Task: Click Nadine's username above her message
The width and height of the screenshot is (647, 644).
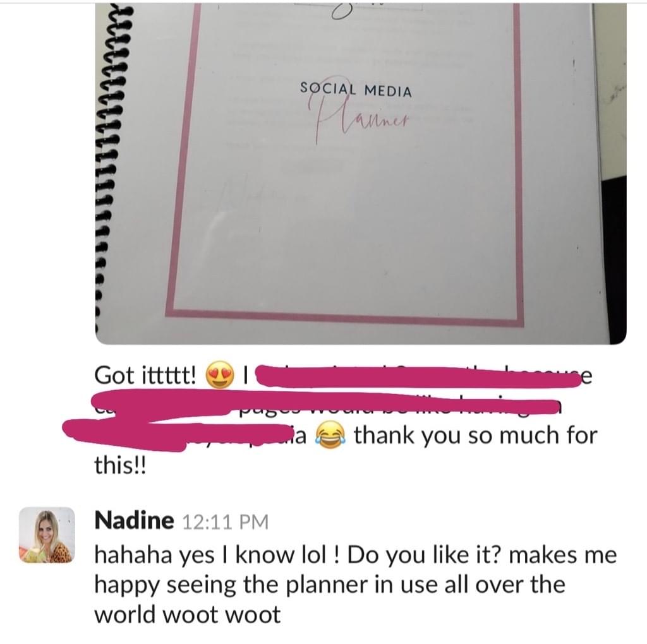Action: pyautogui.click(x=134, y=520)
